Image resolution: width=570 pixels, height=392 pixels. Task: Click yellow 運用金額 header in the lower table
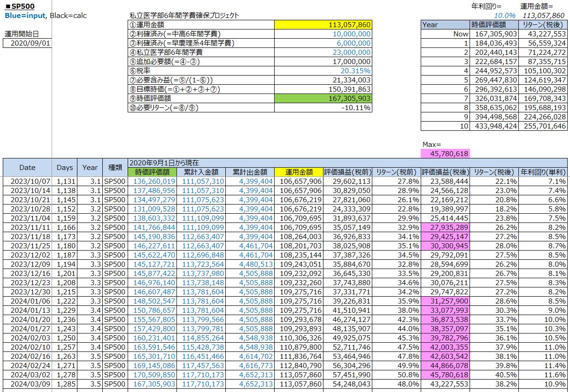(x=299, y=172)
